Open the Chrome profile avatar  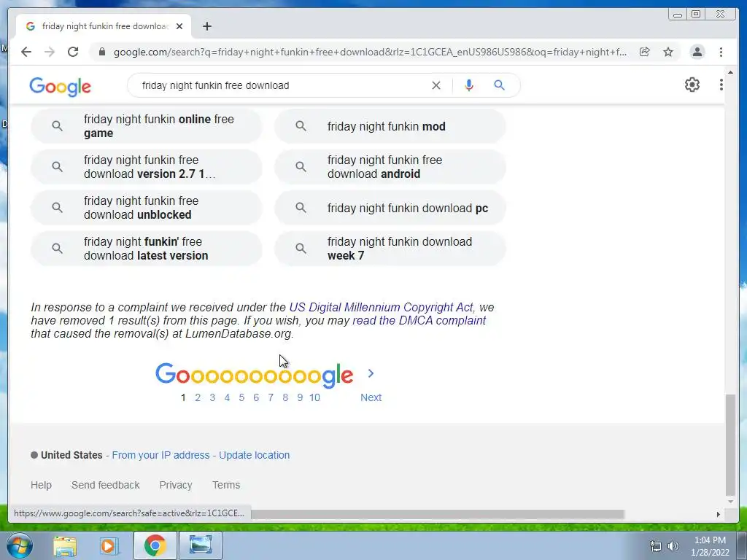pos(697,52)
